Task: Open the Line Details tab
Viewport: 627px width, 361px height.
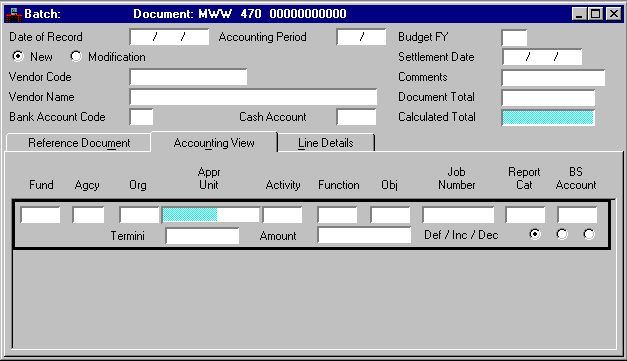Action: [325, 143]
